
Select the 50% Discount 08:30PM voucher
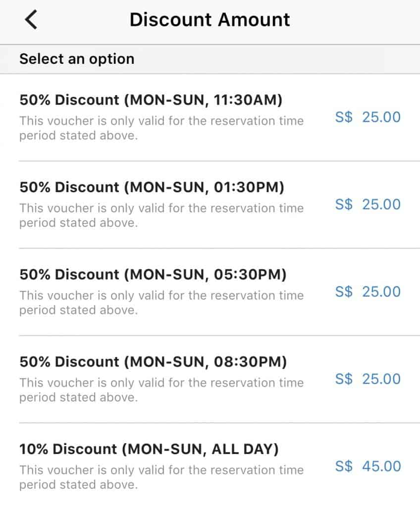coord(210,379)
